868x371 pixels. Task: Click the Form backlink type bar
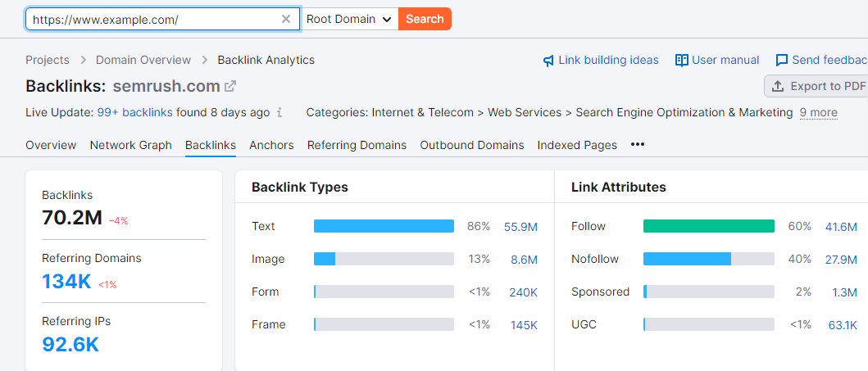pyautogui.click(x=384, y=292)
